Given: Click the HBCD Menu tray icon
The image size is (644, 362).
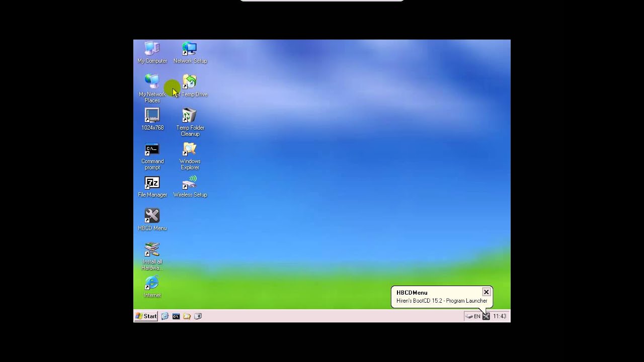Looking at the screenshot, I should [486, 316].
